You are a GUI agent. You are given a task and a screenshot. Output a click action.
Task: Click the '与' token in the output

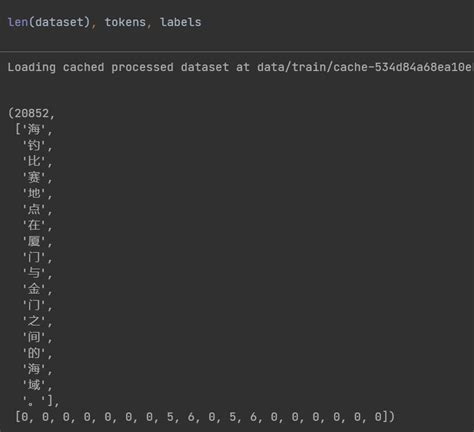[34, 273]
